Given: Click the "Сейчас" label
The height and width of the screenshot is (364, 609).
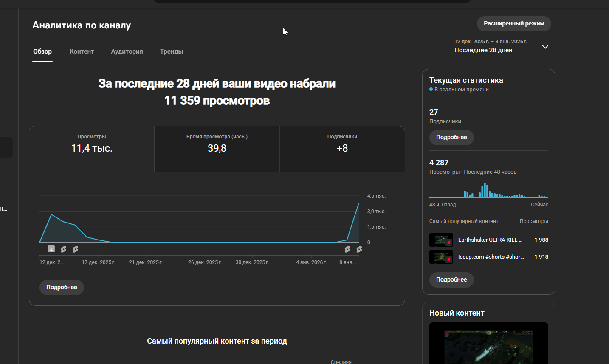Looking at the screenshot, I should coord(540,205).
